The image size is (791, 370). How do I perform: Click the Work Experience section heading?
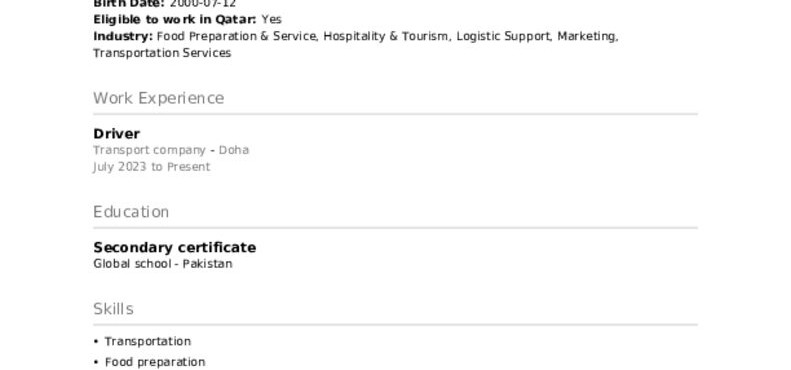point(158,98)
